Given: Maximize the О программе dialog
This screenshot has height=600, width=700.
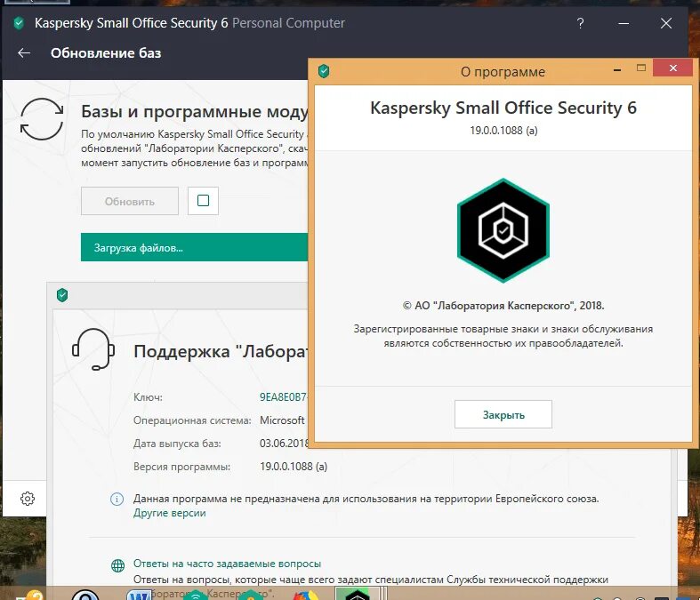Looking at the screenshot, I should tap(641, 68).
